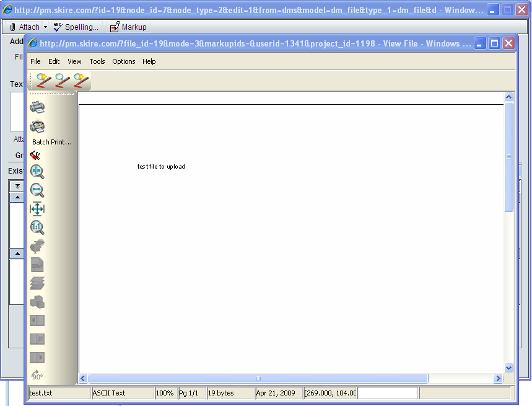
Task: Click the third markup toolbar icon with star
Action: coord(81,81)
